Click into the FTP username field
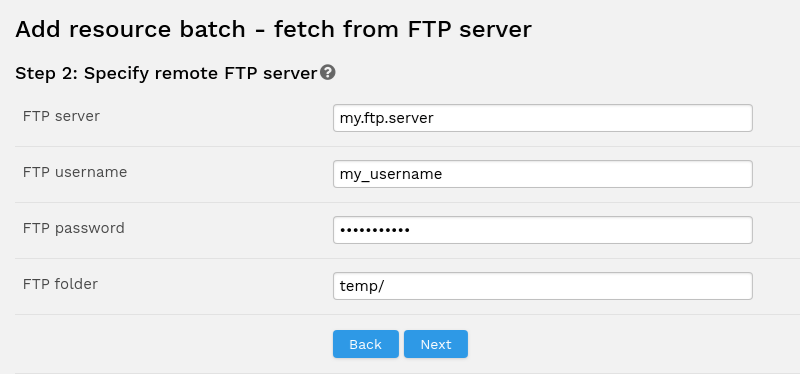Image resolution: width=800 pixels, height=374 pixels. pyautogui.click(x=543, y=174)
